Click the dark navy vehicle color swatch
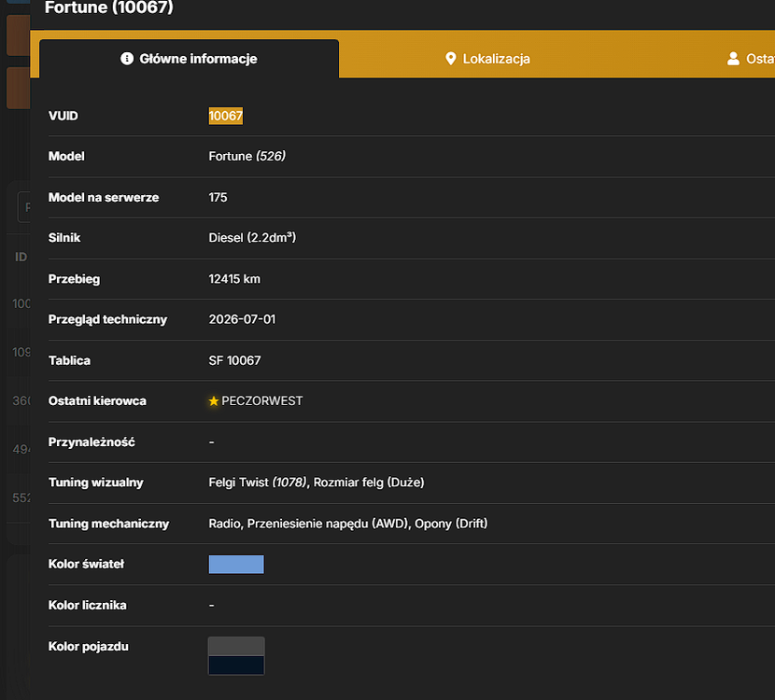 236,665
